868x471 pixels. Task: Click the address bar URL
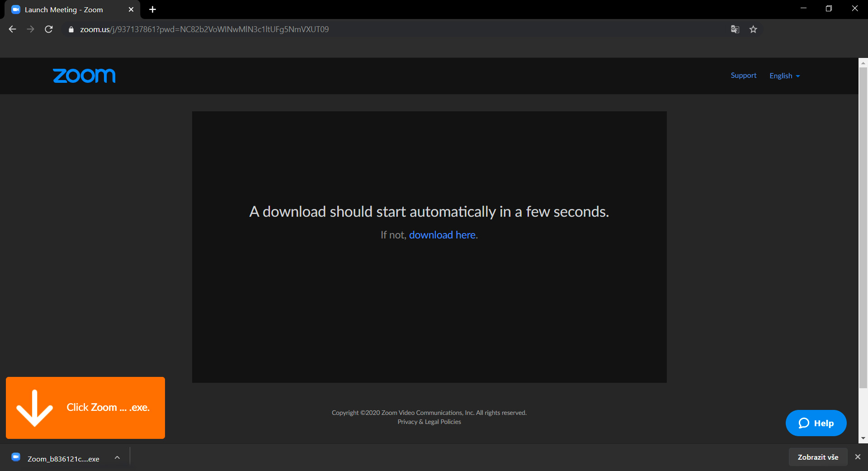pyautogui.click(x=204, y=29)
